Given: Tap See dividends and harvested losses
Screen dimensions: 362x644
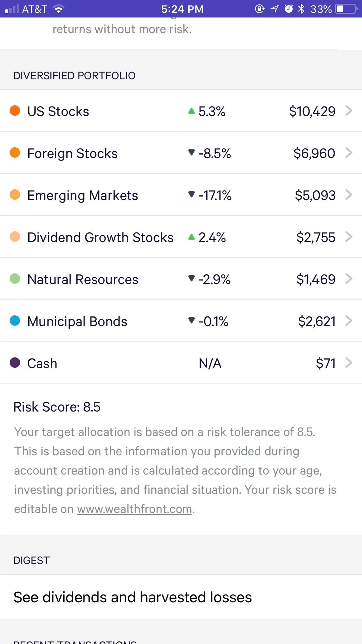Looking at the screenshot, I should pyautogui.click(x=133, y=597).
